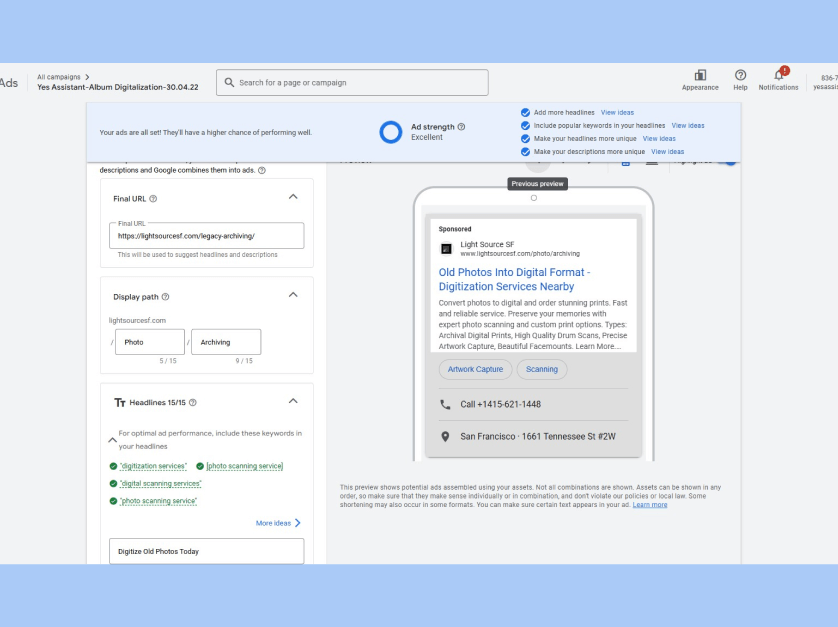Click the More ideas link
The width and height of the screenshot is (838, 627).
[278, 523]
